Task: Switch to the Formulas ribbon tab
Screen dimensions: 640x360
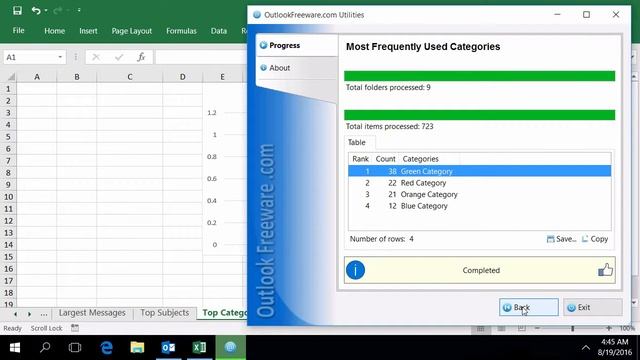Action: tap(181, 31)
